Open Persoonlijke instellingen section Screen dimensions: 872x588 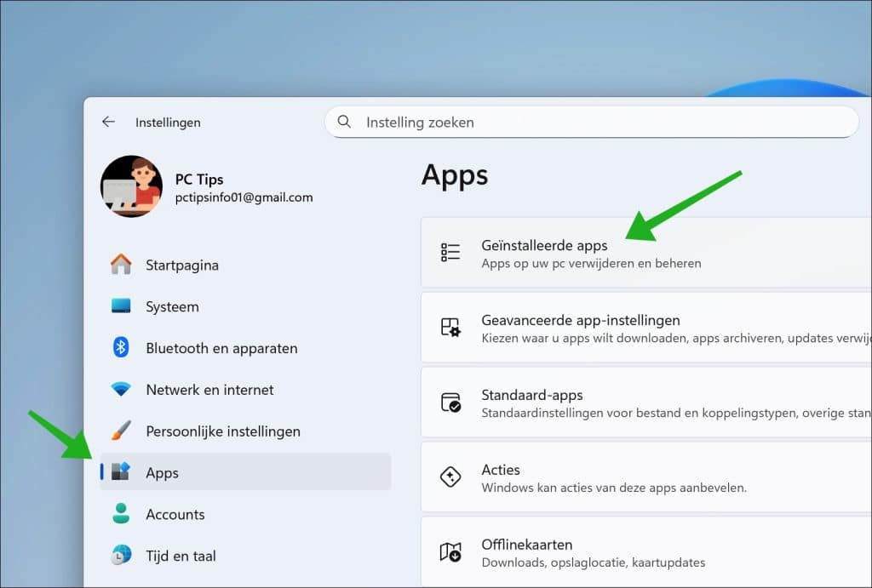pyautogui.click(x=222, y=431)
